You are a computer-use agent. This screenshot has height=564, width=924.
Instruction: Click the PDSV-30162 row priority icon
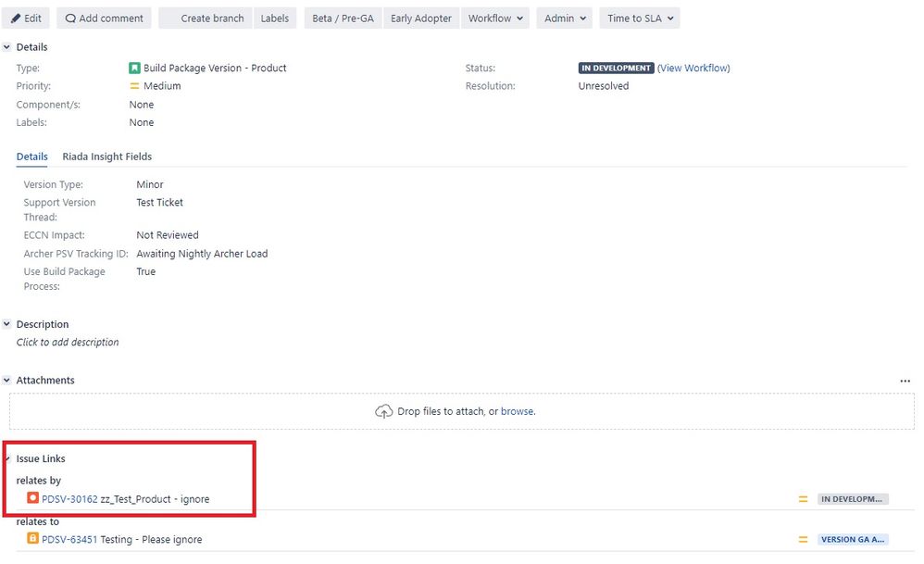pos(803,499)
